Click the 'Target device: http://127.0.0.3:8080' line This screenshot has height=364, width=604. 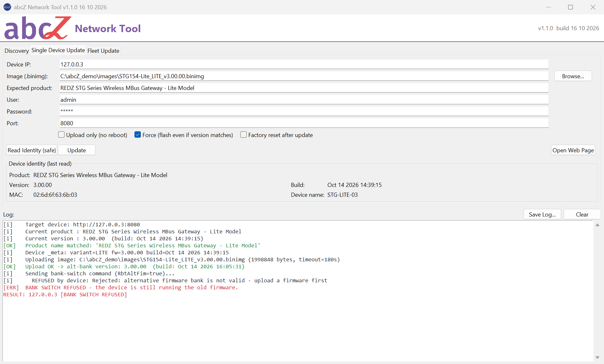(72, 224)
